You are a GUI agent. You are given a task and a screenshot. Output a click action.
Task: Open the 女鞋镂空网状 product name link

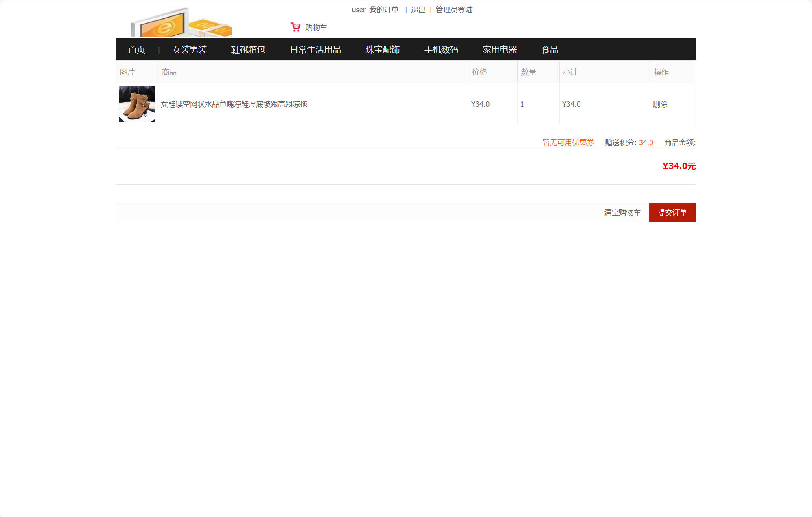click(x=234, y=104)
